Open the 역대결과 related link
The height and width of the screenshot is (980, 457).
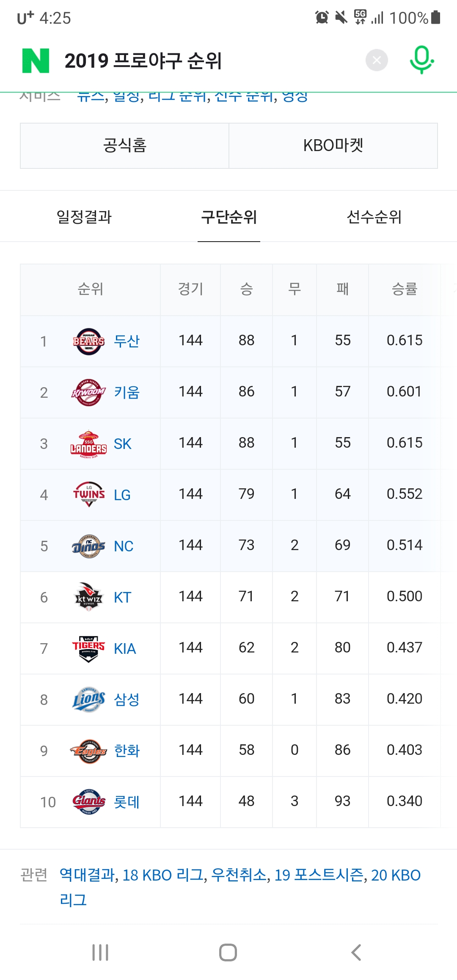[x=87, y=875]
